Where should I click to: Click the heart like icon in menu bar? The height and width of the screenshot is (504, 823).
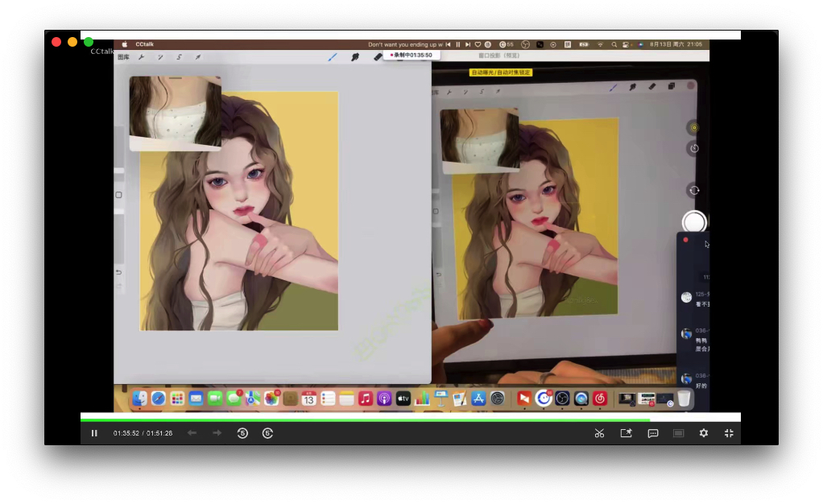coord(478,44)
